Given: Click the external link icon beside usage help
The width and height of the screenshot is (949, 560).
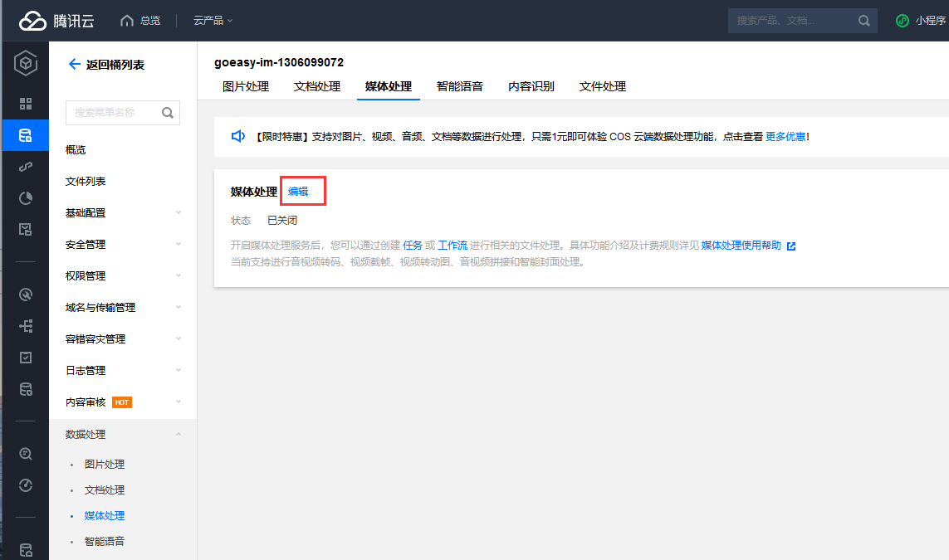Looking at the screenshot, I should 791,246.
